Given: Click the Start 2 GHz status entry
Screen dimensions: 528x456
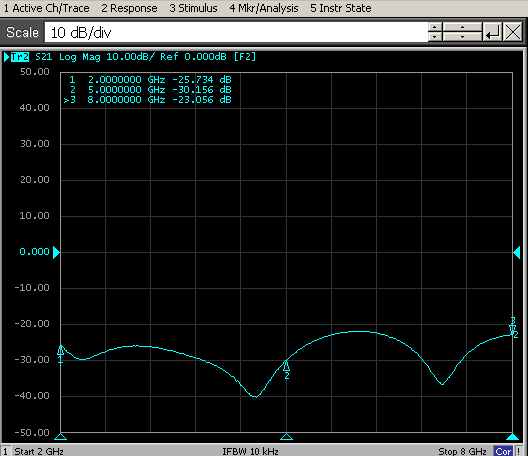Looking at the screenshot, I should 39,451.
